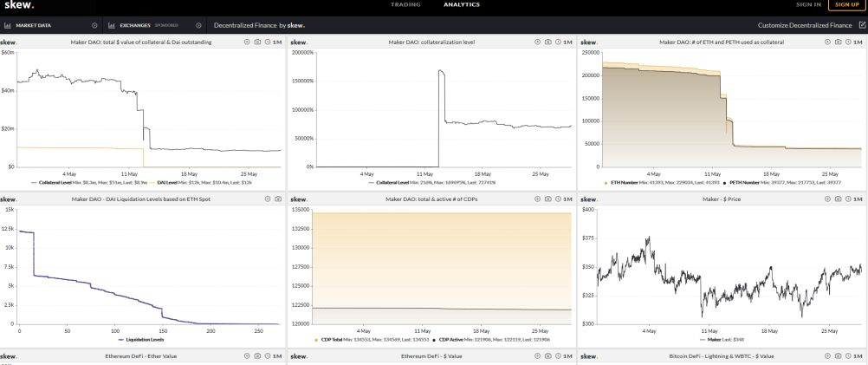Click the title 'Maker DAO - DAI Liquidation Levels based on ETH Spot'

click(141, 199)
